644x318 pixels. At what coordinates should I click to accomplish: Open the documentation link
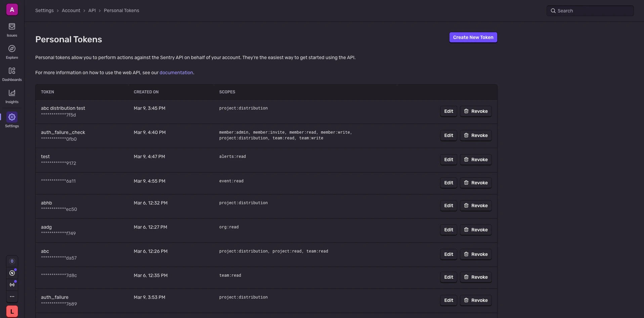tap(176, 72)
